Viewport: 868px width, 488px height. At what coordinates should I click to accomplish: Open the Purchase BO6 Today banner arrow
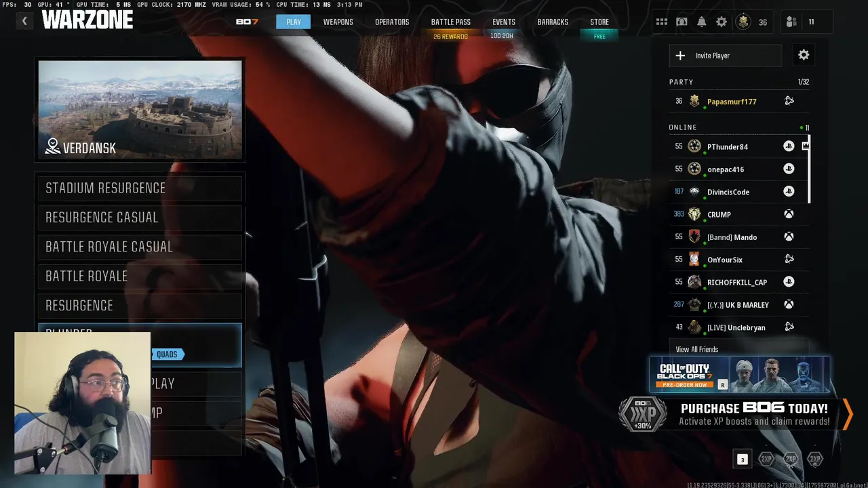pos(848,414)
